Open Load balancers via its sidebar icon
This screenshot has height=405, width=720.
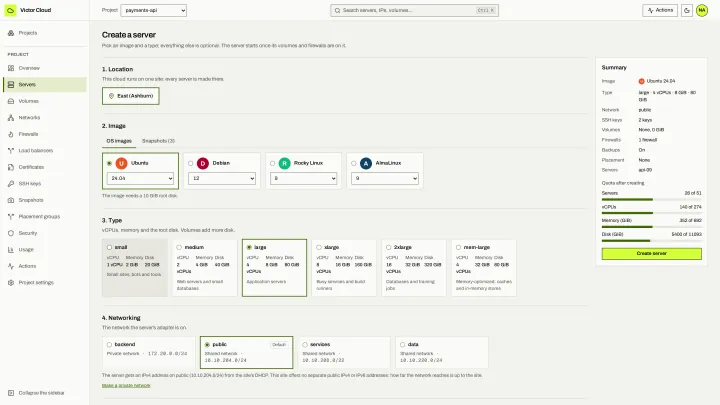pyautogui.click(x=11, y=151)
